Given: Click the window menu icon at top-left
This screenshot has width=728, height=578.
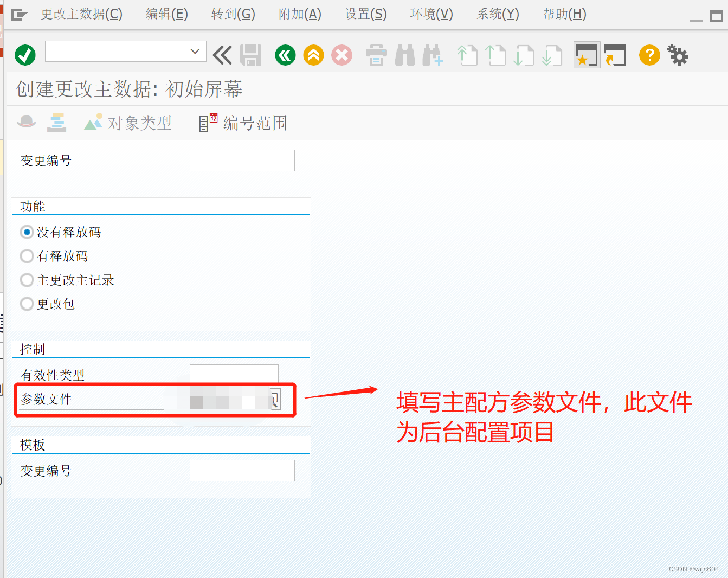Looking at the screenshot, I should pyautogui.click(x=19, y=15).
